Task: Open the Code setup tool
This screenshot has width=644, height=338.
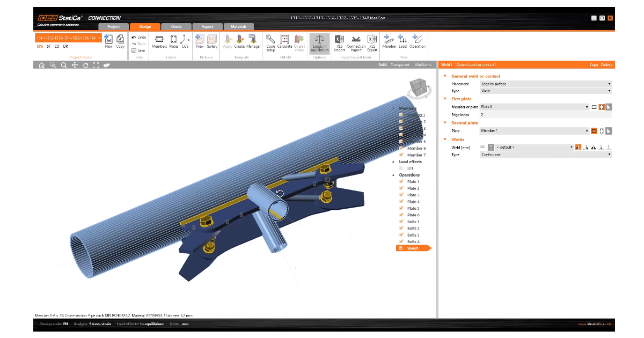Action: point(270,41)
